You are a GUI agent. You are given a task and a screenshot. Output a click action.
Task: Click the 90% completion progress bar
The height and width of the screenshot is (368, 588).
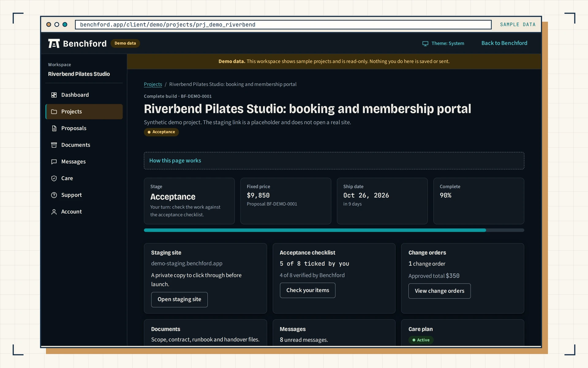[x=334, y=230]
